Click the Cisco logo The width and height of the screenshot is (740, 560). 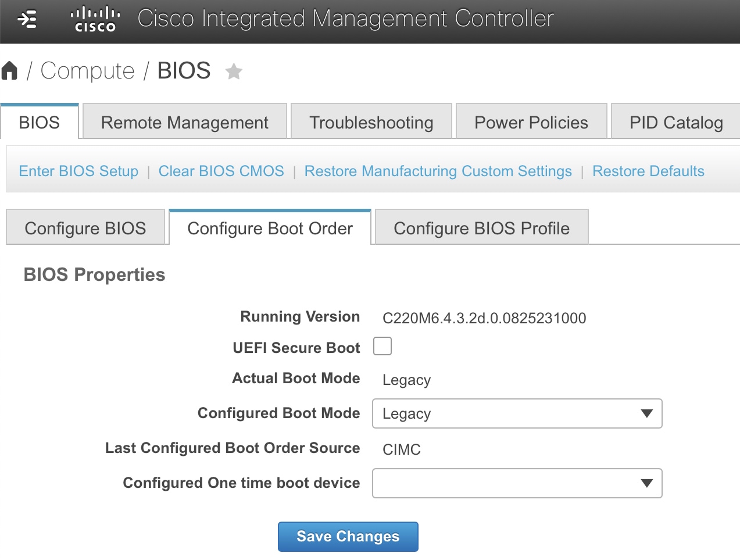pos(95,19)
